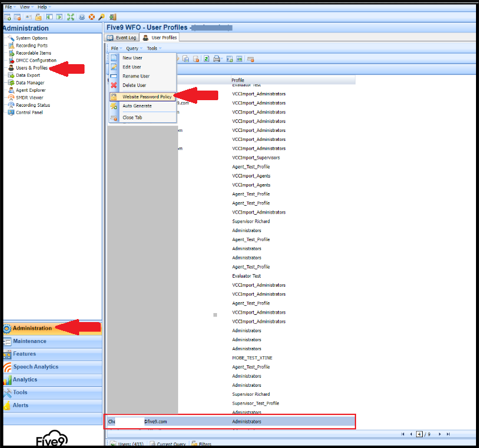Switch to the Event Log tab

122,38
